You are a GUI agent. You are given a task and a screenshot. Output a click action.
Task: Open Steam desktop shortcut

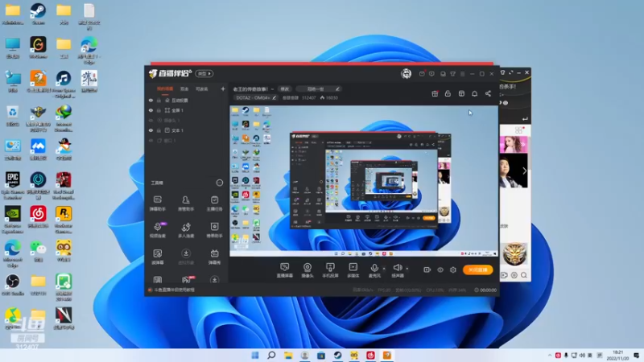click(38, 14)
